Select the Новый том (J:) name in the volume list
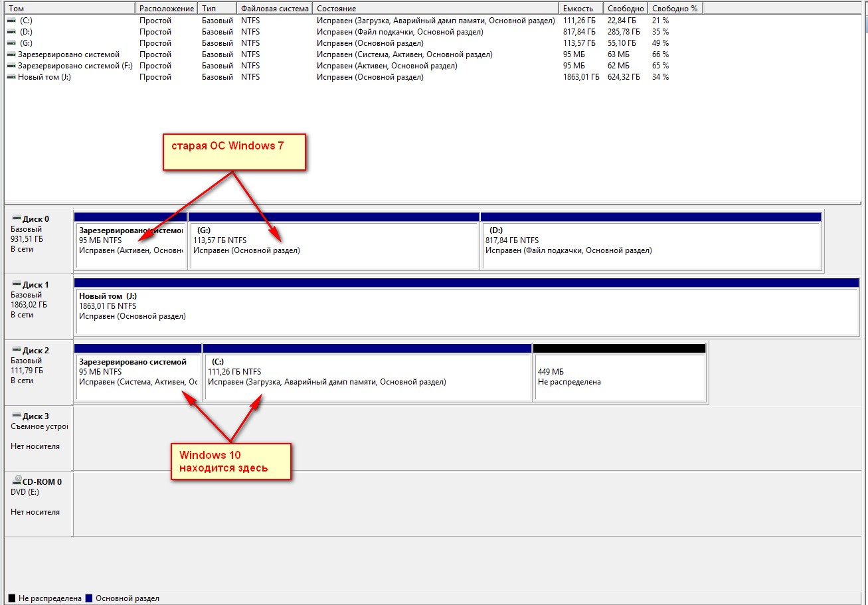Viewport: 868px width, 605px height. tap(44, 77)
